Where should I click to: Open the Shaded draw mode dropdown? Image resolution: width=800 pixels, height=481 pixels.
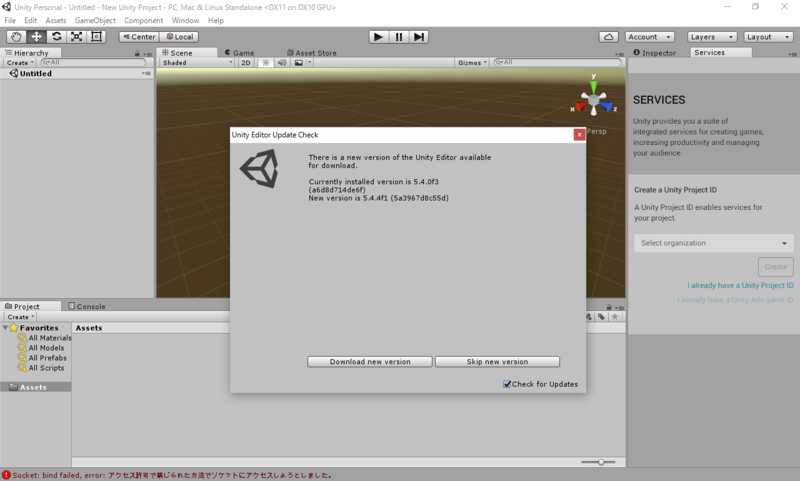coord(196,62)
